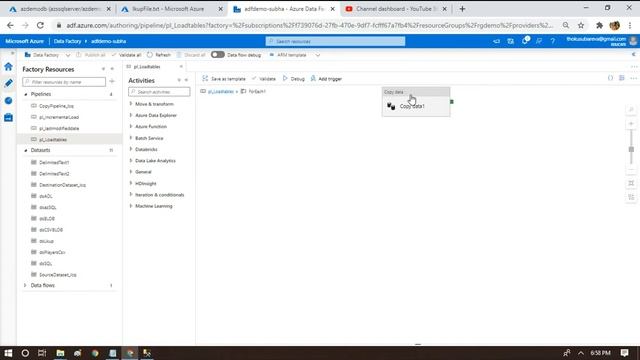Open the user account avatar
This screenshot has width=640, height=360.
pyautogui.click(x=633, y=41)
